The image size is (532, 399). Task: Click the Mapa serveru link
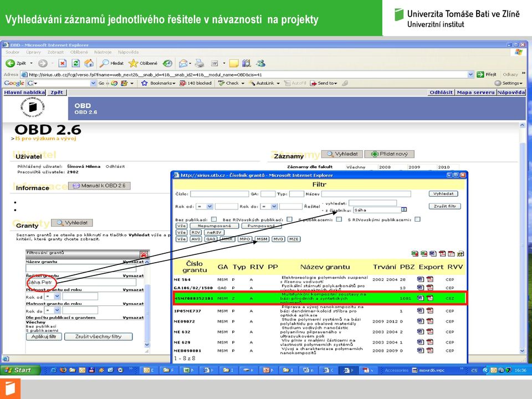(x=475, y=93)
